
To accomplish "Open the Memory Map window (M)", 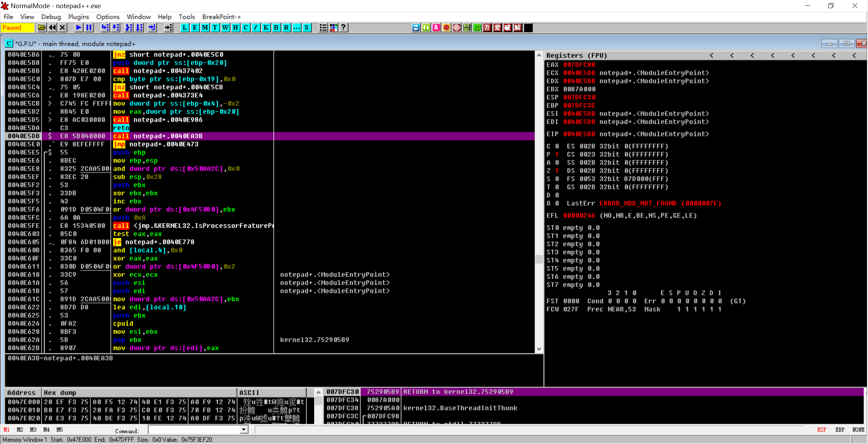I will point(205,27).
